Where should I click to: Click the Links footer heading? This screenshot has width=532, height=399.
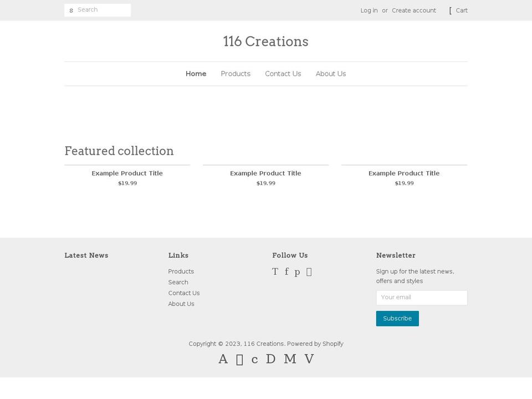(178, 255)
